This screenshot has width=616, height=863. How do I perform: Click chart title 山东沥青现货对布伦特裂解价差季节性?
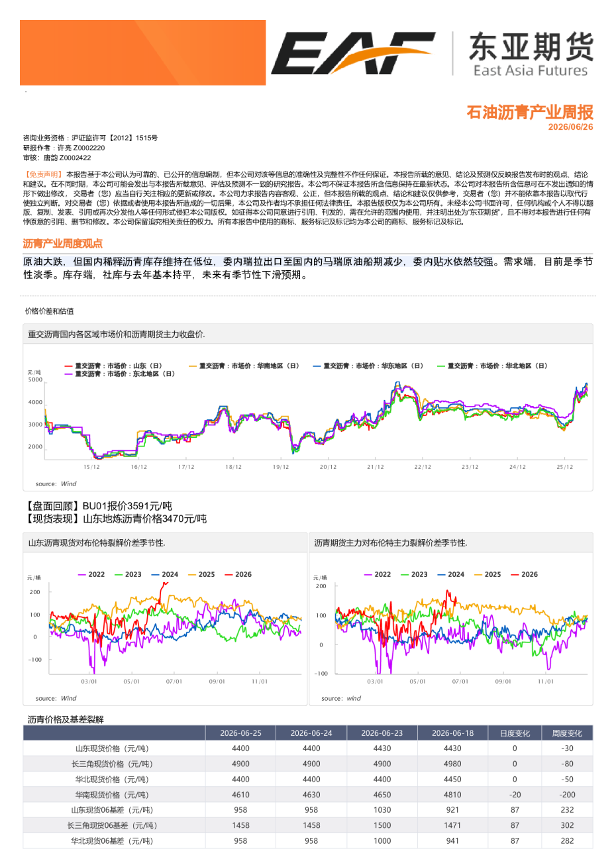tap(97, 543)
